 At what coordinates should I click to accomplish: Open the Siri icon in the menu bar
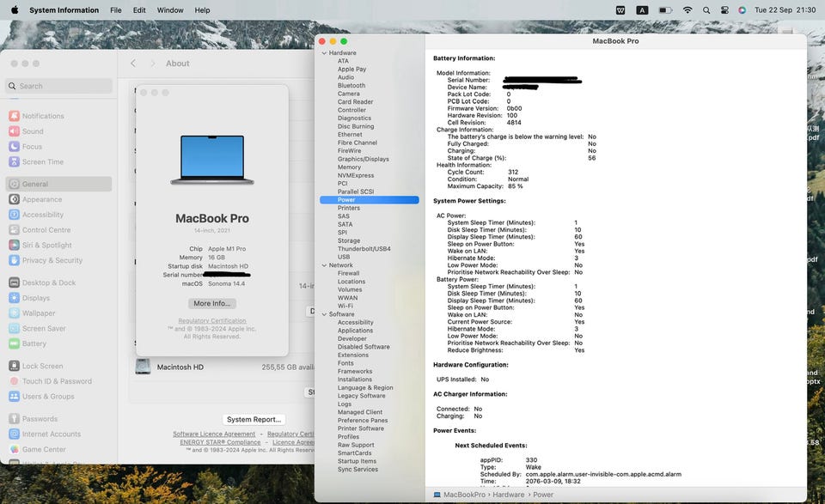(x=742, y=10)
